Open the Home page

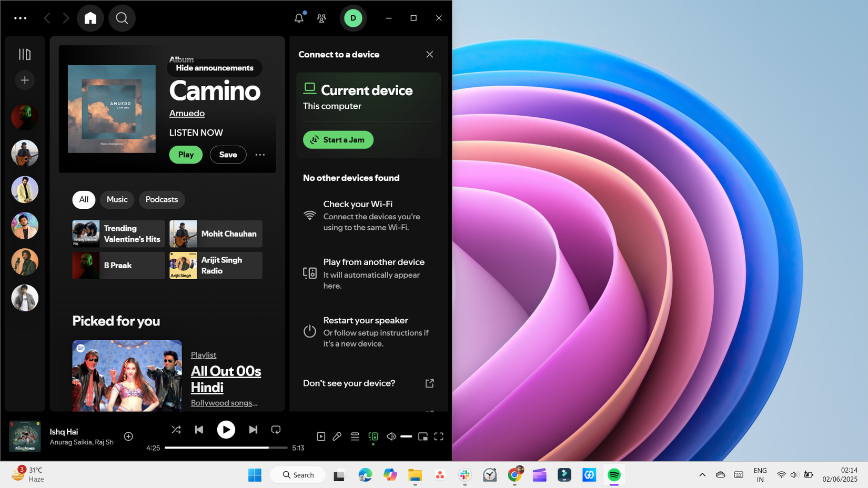pyautogui.click(x=90, y=18)
